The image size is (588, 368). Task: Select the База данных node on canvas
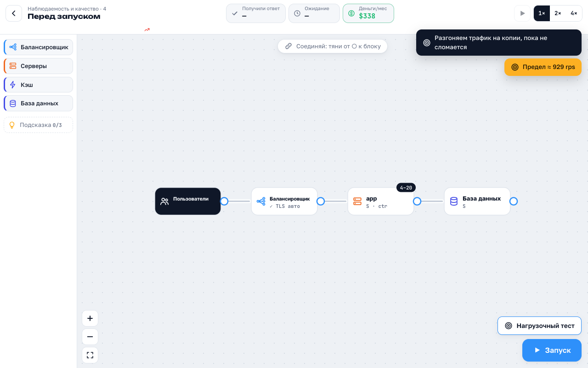point(477,201)
